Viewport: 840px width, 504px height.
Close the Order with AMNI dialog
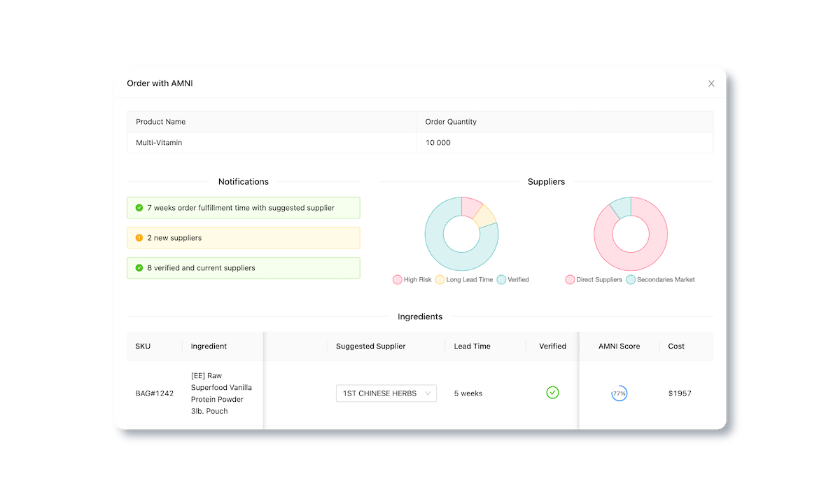coord(711,83)
